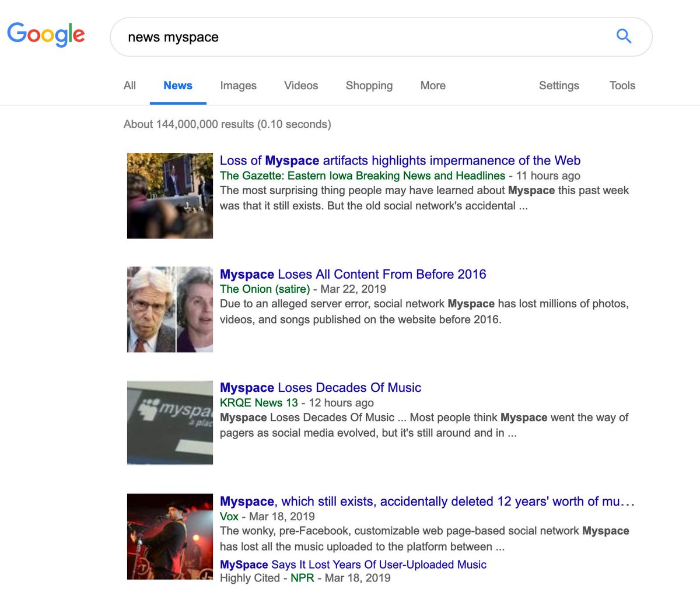The height and width of the screenshot is (589, 700).
Task: Click the 'Highly Cited' label
Action: pos(250,578)
